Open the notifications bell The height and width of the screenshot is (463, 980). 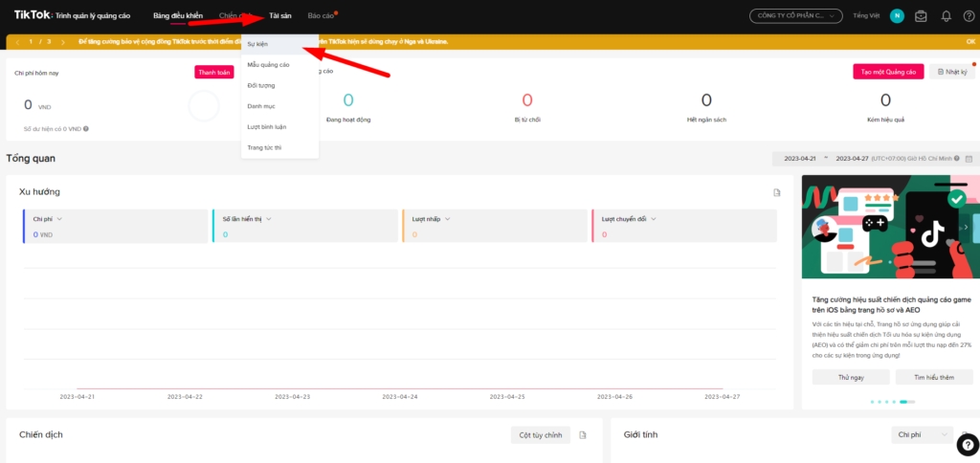pyautogui.click(x=946, y=16)
